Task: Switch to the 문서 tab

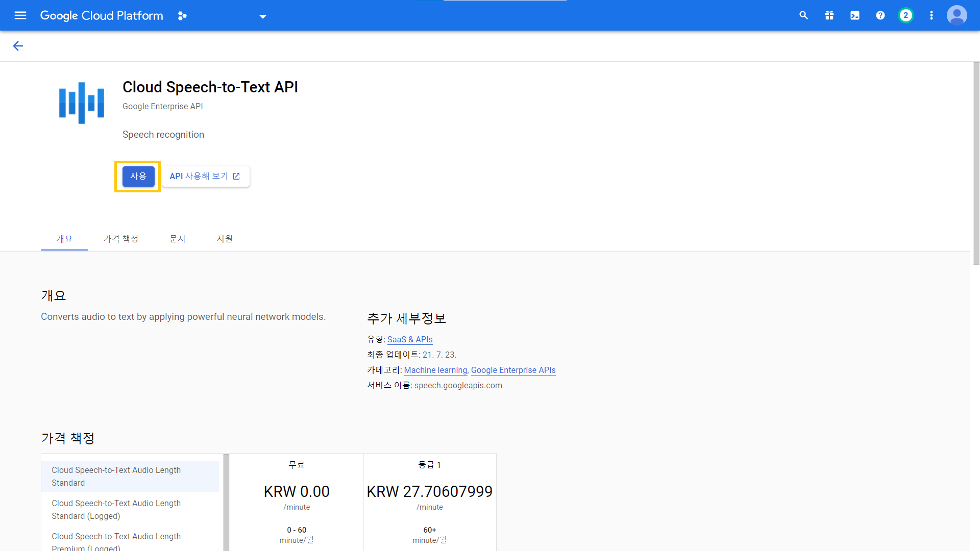Action: coord(177,239)
